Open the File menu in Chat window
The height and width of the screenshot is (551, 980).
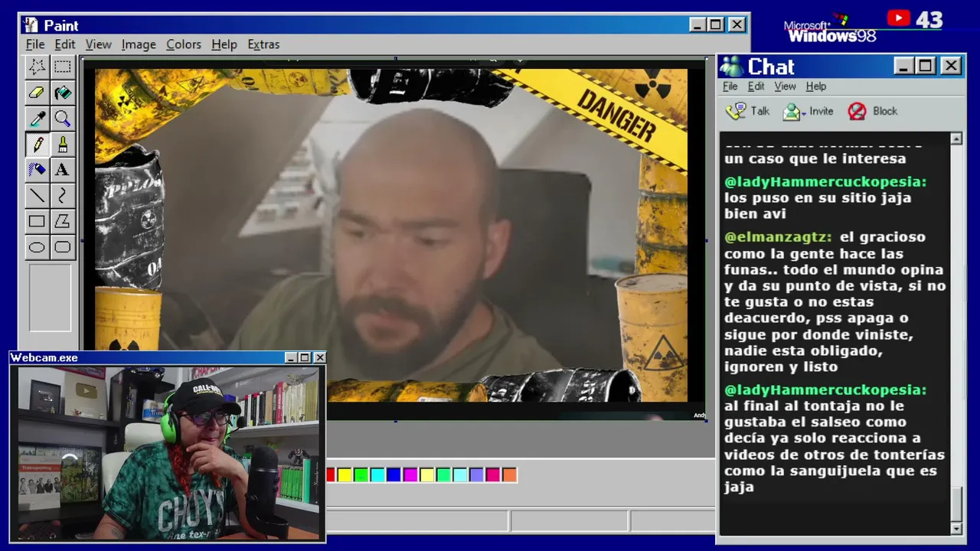click(x=730, y=86)
